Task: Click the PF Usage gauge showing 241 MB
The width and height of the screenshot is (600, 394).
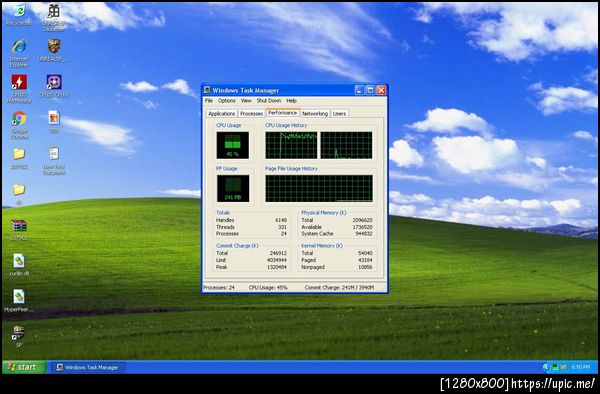Action: (233, 188)
